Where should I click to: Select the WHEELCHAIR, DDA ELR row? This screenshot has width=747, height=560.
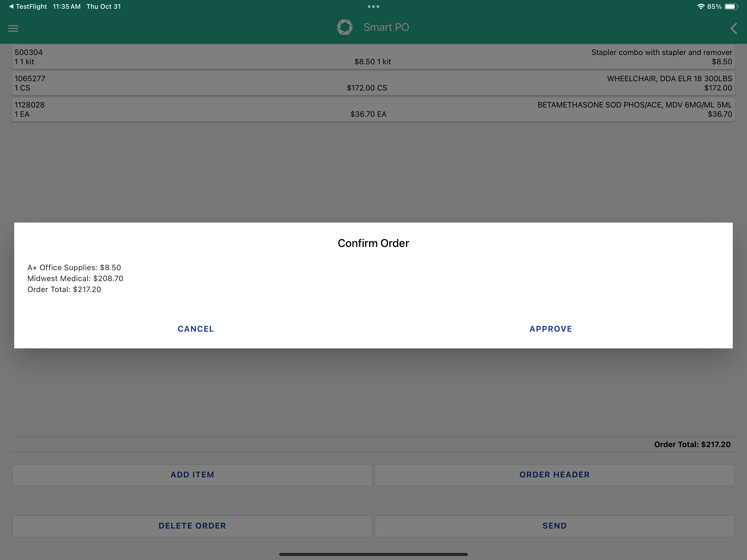point(373,83)
